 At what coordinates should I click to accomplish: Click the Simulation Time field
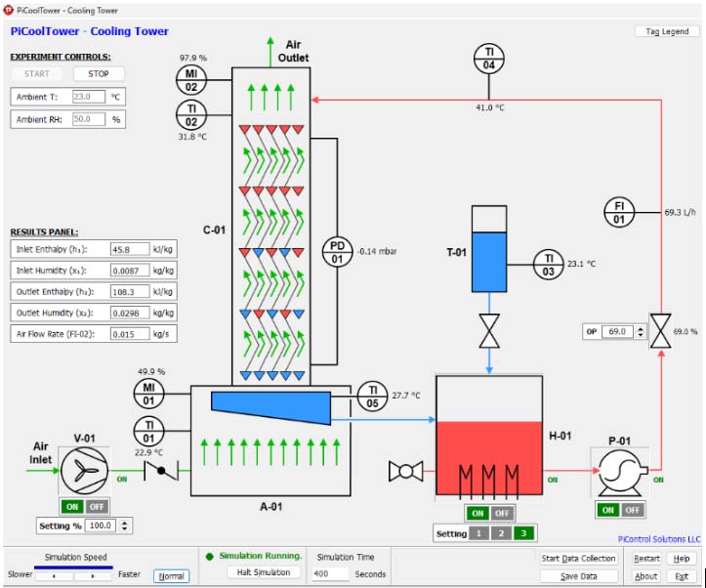click(x=330, y=573)
